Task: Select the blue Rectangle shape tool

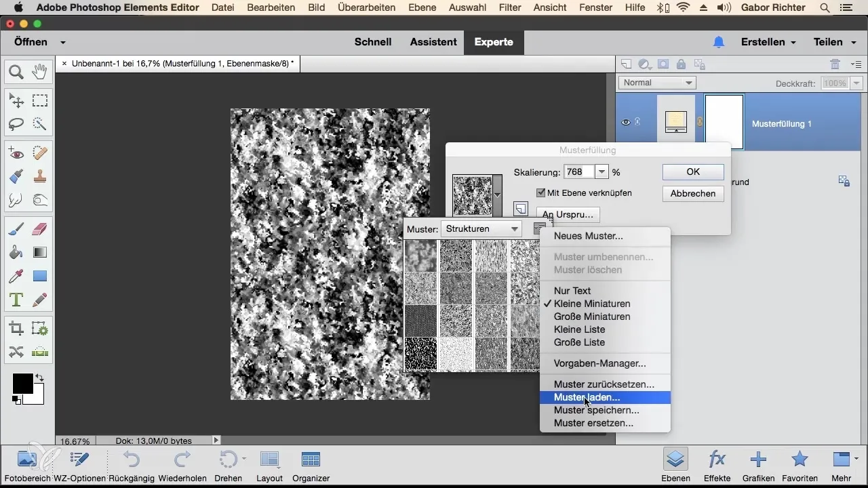Action: 40,276
